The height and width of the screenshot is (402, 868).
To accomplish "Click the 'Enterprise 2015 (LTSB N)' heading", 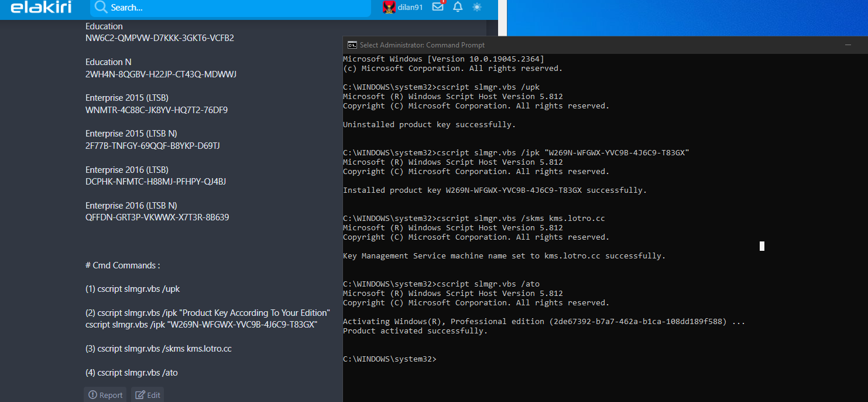I will coord(131,134).
